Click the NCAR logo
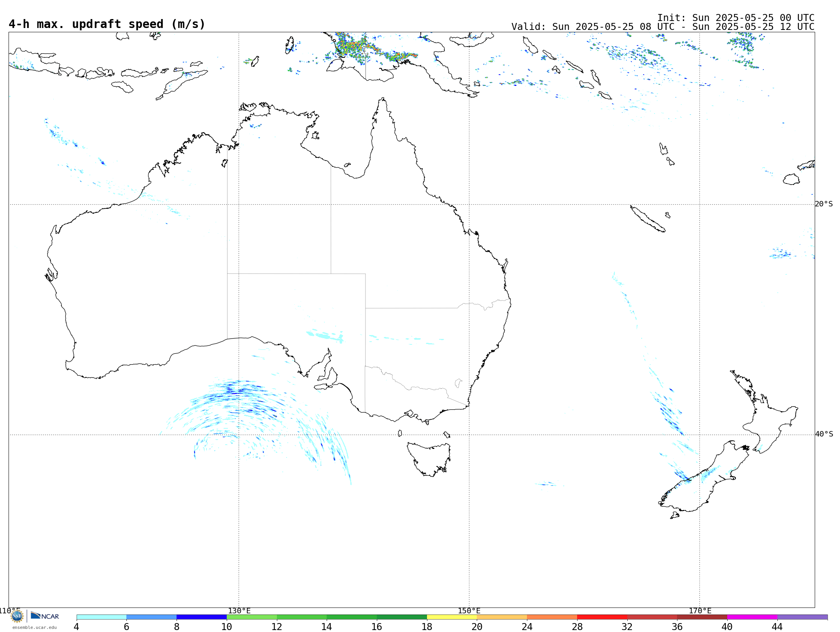840x632 pixels. coord(45,616)
